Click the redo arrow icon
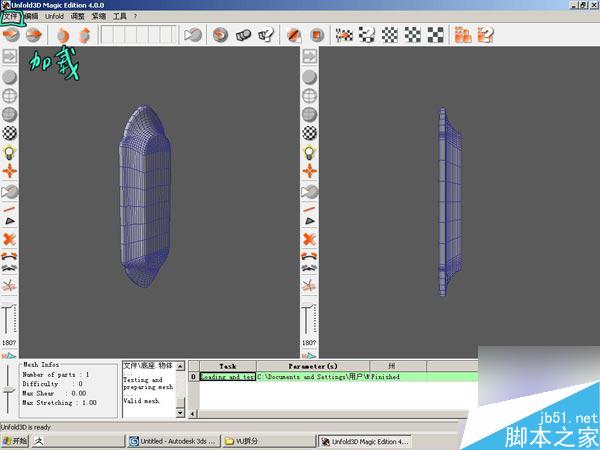 [85, 35]
